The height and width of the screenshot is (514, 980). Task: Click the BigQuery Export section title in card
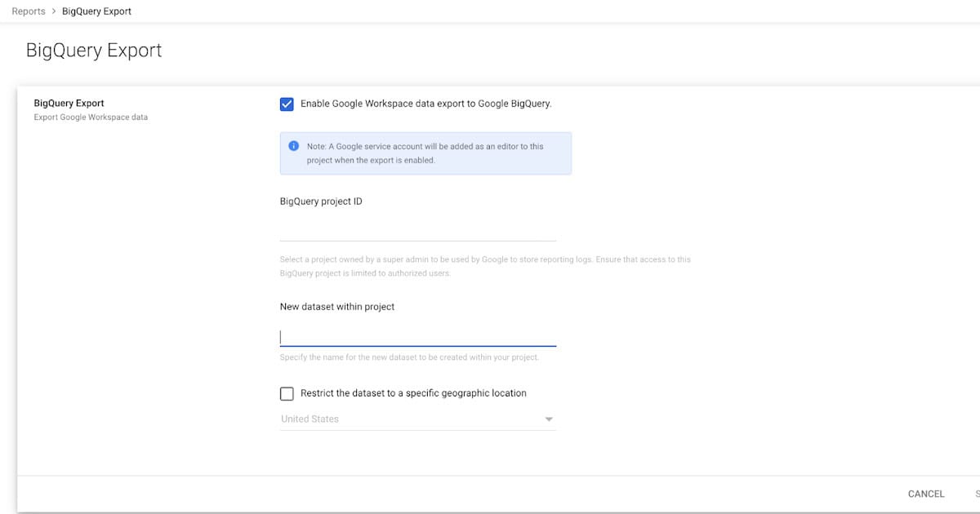pos(69,104)
